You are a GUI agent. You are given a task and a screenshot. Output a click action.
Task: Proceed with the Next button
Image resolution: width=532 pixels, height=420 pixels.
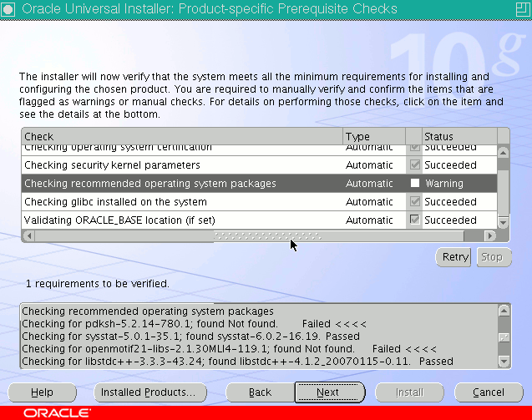tap(330, 392)
